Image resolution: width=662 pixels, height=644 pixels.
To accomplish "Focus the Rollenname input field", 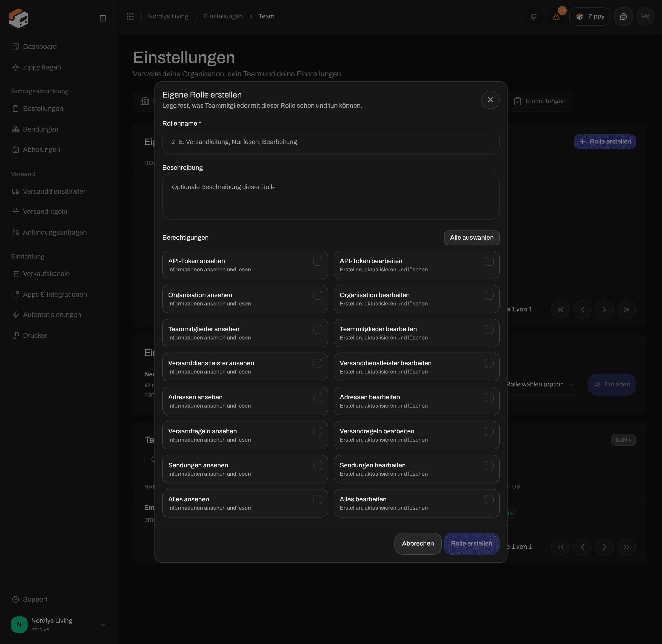I will 331,142.
